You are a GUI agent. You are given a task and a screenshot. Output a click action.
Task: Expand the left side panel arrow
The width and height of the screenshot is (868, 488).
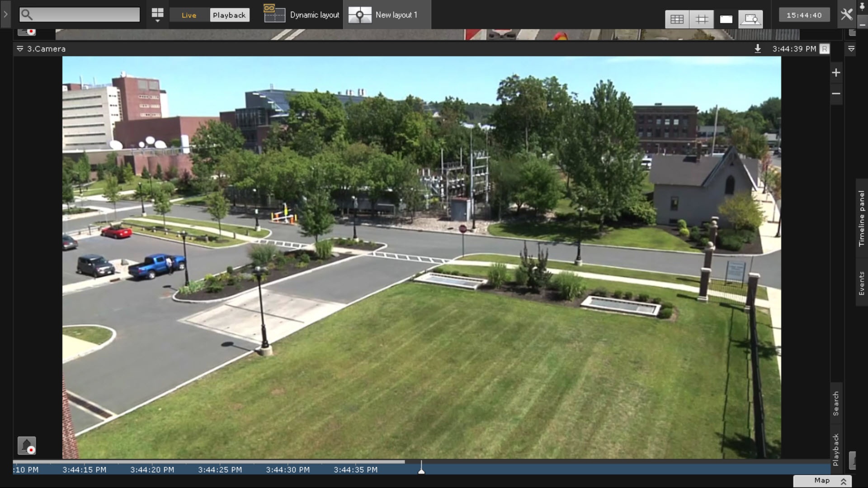5,14
